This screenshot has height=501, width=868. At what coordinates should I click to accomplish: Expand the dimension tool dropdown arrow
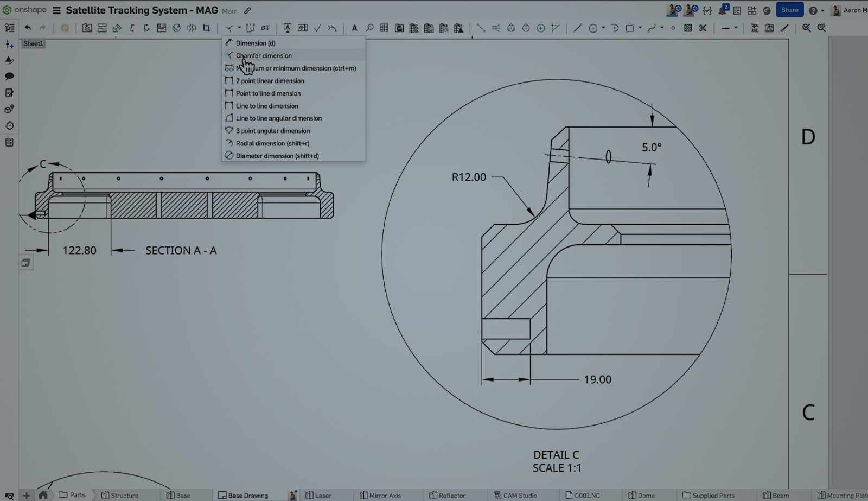pos(238,28)
